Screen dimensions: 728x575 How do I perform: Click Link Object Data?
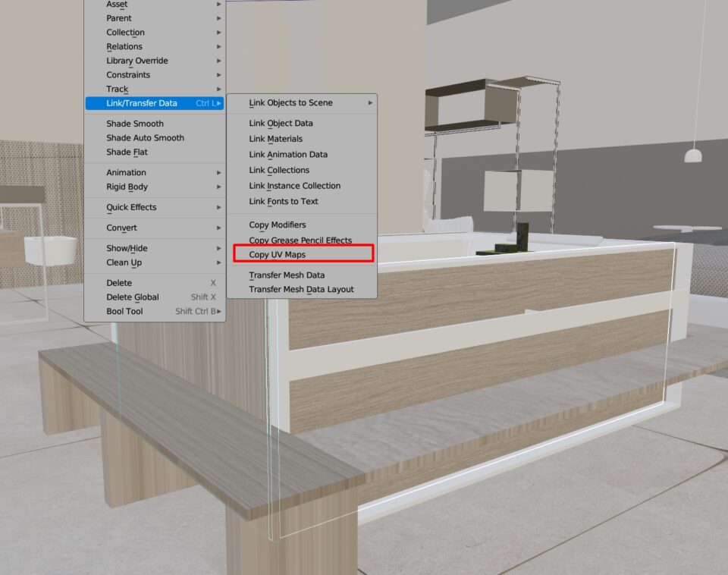[281, 124]
